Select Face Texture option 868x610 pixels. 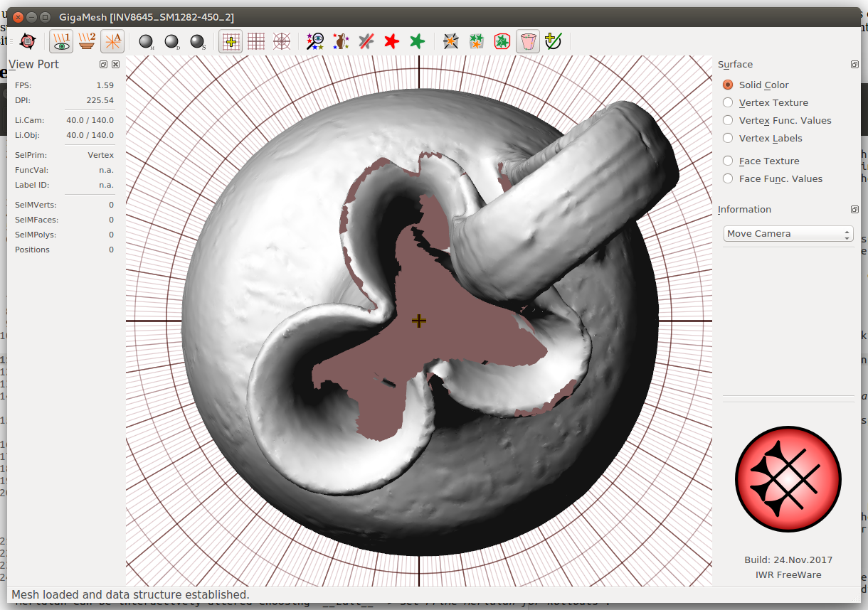(x=761, y=161)
